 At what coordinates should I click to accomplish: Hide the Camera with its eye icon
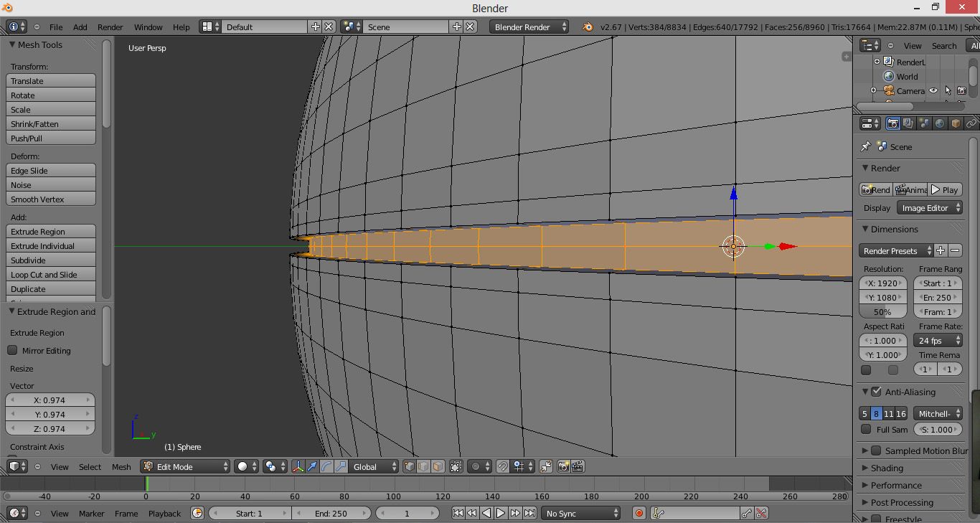[x=933, y=91]
